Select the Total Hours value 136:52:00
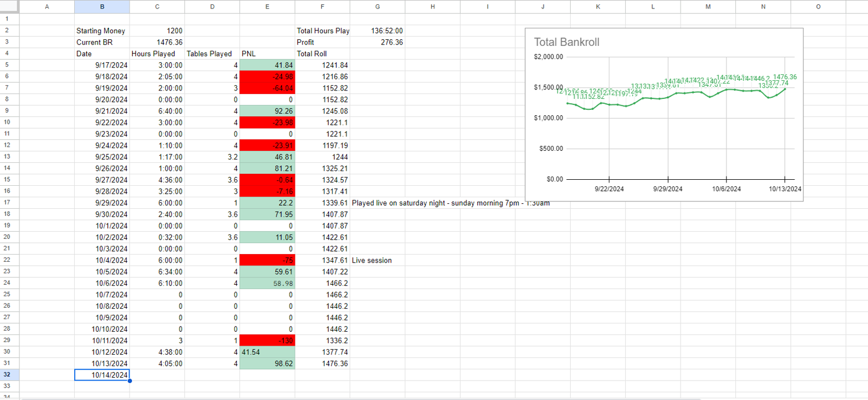The width and height of the screenshot is (868, 400). coord(377,31)
